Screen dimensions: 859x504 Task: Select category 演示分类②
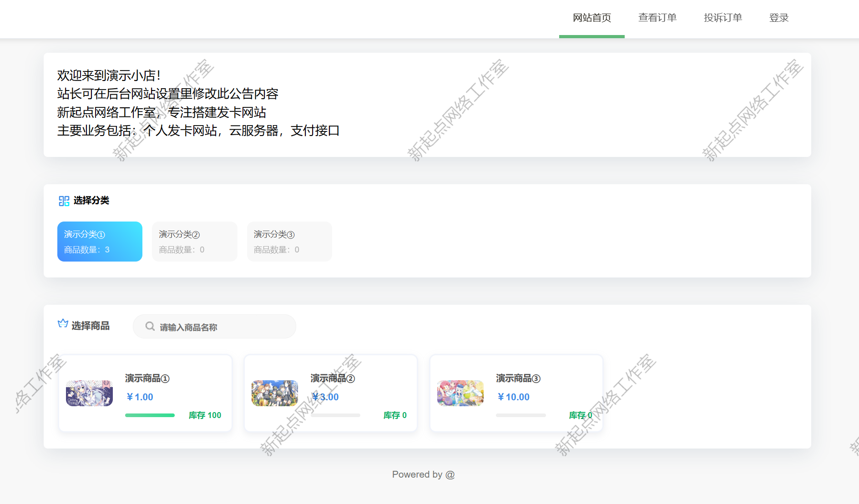click(x=194, y=242)
